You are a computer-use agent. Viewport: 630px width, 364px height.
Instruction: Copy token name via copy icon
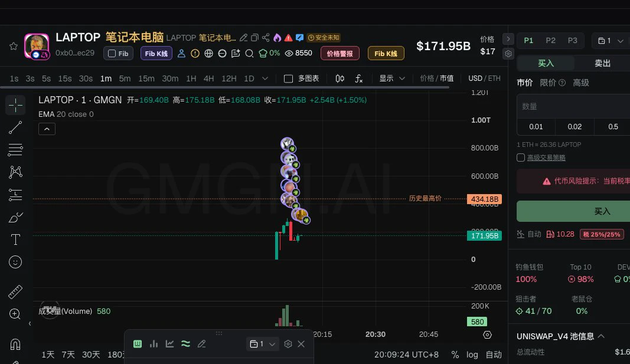coord(254,38)
